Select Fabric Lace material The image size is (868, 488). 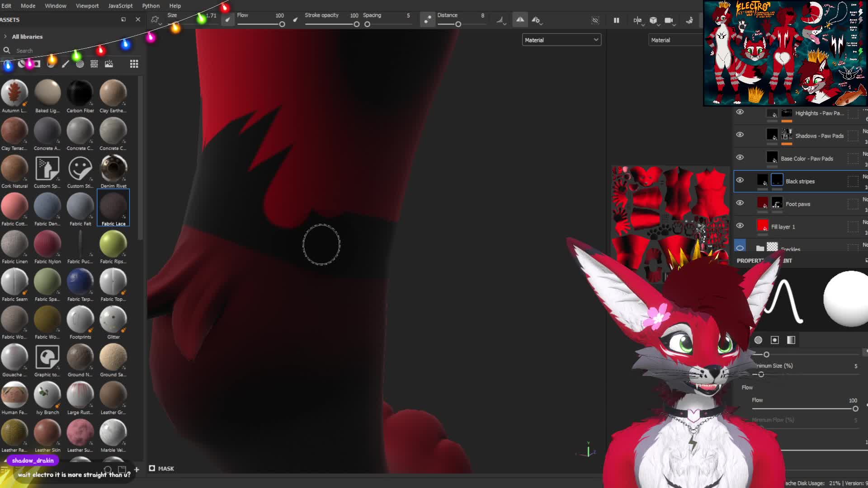pyautogui.click(x=113, y=208)
